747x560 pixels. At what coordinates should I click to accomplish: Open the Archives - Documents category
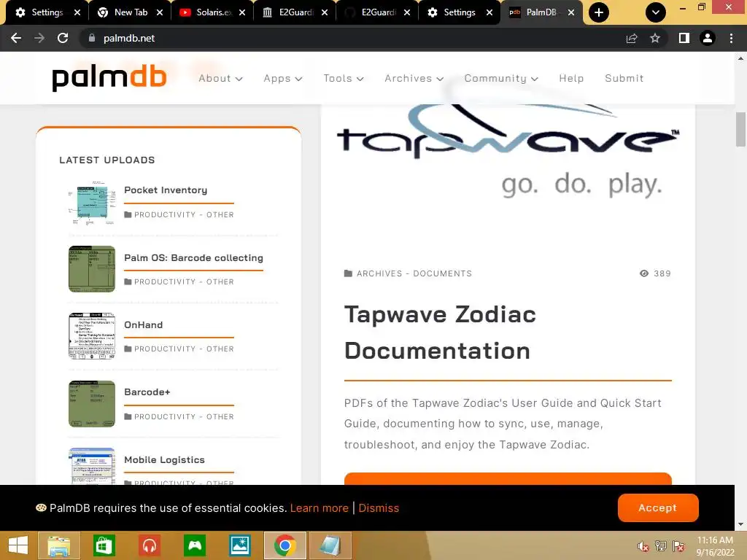[x=414, y=273]
